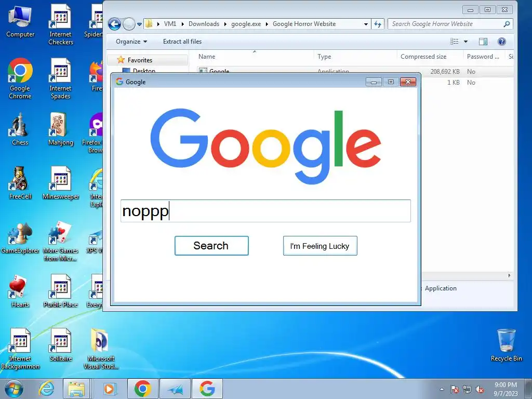Show hidden system tray icons
Image resolution: width=532 pixels, height=399 pixels.
(x=442, y=390)
